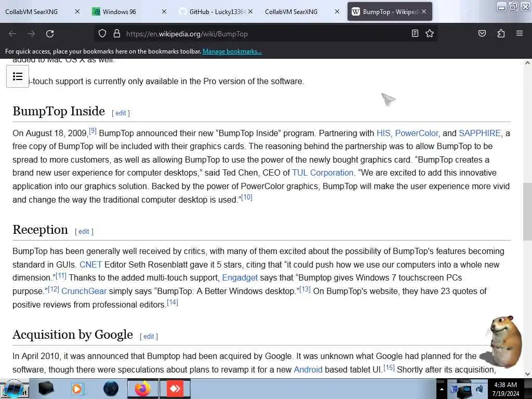This screenshot has height=399, width=532.
Task: Open the Firefox application menu
Action: 519,33
